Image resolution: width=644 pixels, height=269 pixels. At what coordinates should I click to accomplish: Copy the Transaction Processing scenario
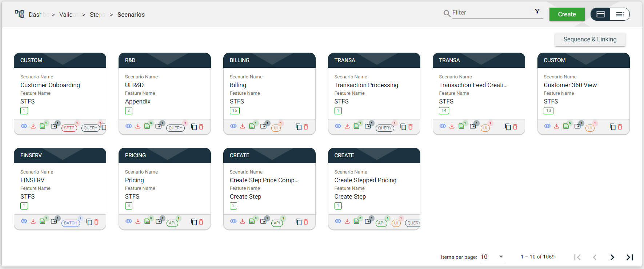[403, 127]
